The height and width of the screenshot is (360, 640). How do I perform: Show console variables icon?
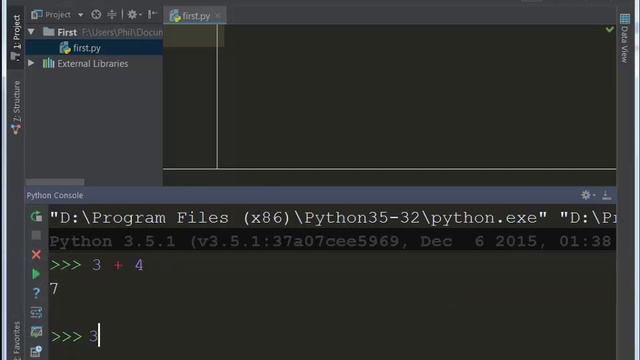[x=36, y=331]
